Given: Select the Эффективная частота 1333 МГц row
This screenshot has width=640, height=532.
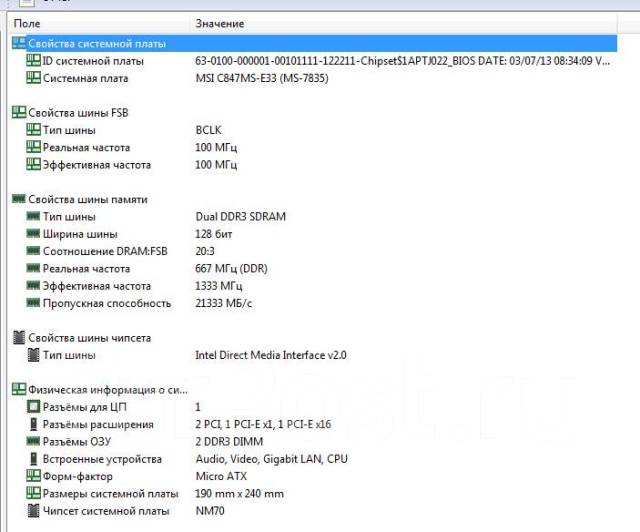Looking at the screenshot, I should pos(314,286).
